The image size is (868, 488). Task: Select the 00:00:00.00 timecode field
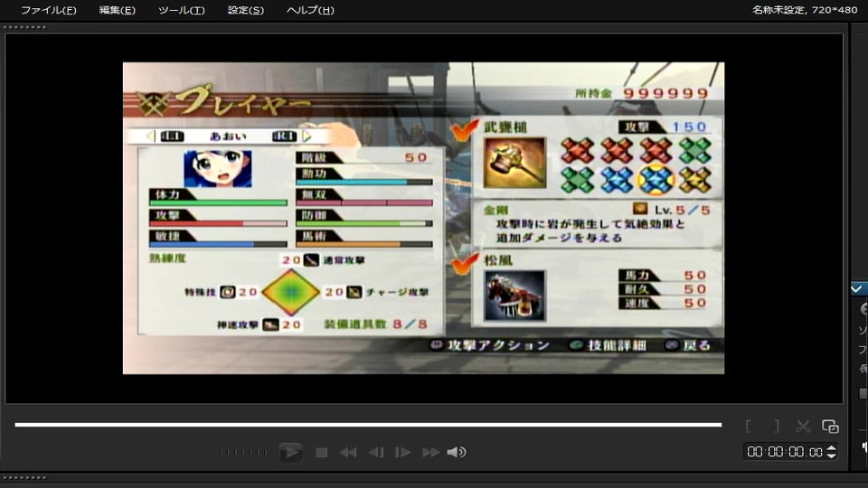pyautogui.click(x=785, y=452)
